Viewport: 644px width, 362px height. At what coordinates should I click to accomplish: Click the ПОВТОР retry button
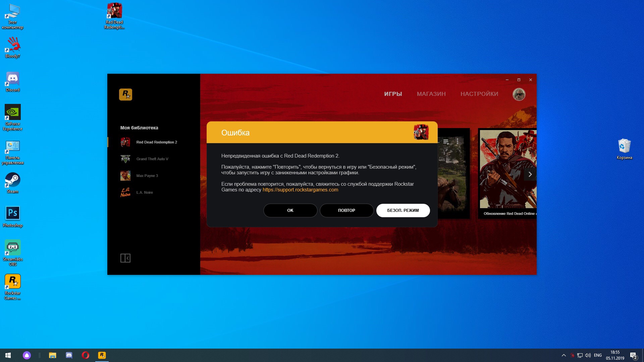point(346,210)
